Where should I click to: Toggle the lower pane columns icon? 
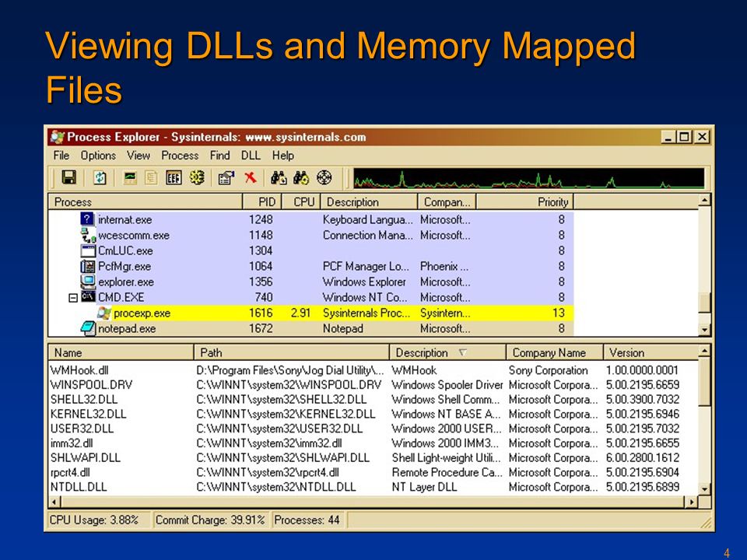click(x=174, y=177)
